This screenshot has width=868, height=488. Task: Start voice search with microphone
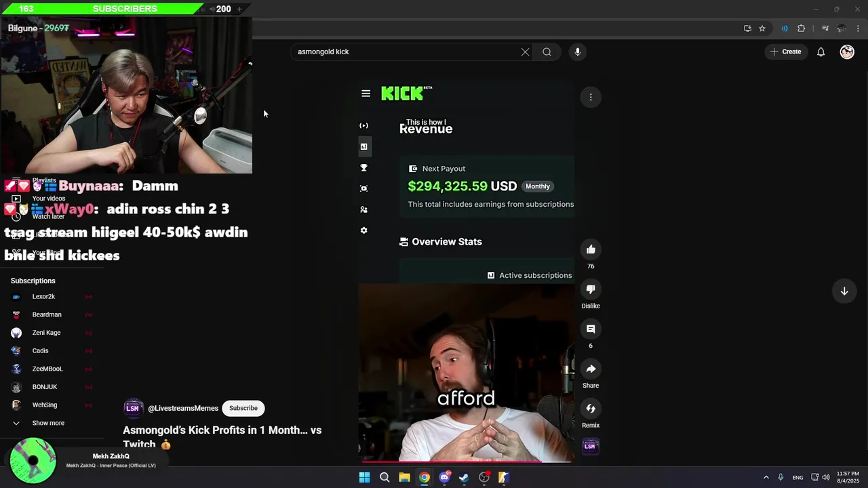(577, 52)
